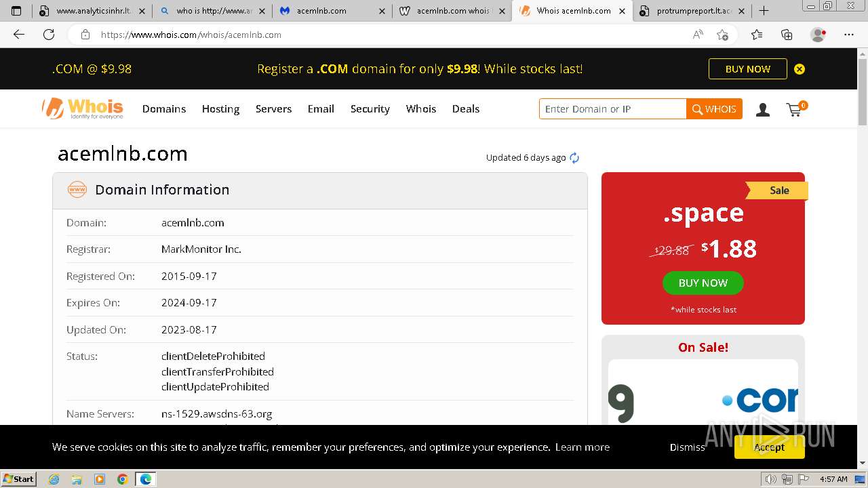868x488 pixels.
Task: Close the Whois acemlnb.com tab
Action: 623,11
